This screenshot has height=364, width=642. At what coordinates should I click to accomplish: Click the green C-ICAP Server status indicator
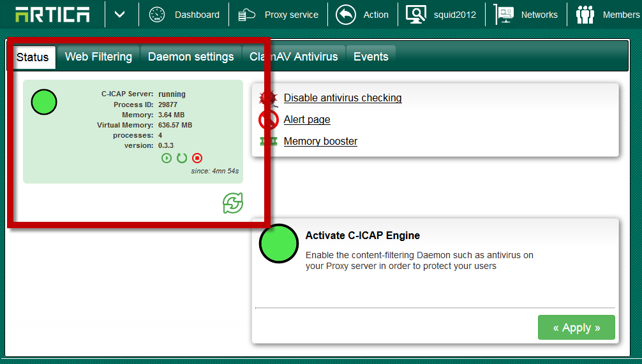(x=44, y=102)
